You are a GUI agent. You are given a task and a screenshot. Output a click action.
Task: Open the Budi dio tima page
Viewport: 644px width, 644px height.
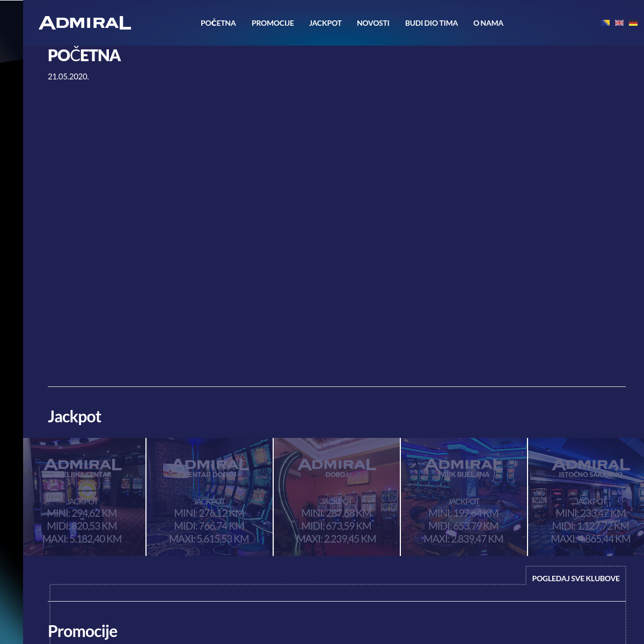tap(431, 23)
